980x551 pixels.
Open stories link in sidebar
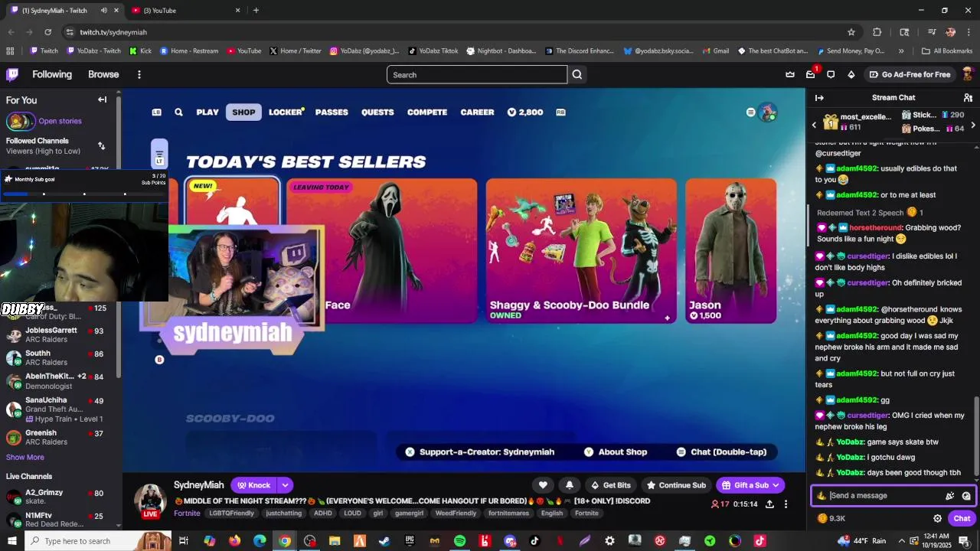pos(60,121)
